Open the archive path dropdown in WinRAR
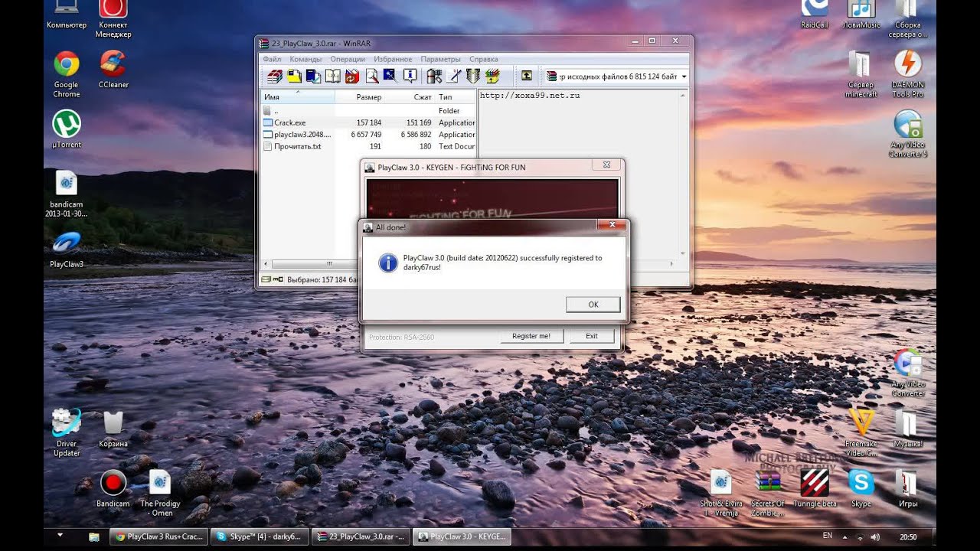This screenshot has height=551, width=980. click(684, 77)
